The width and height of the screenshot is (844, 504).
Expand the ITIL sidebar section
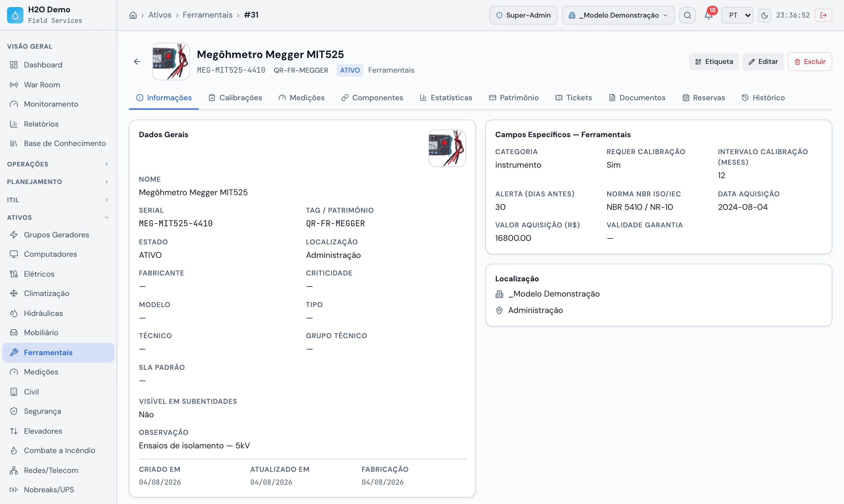58,200
